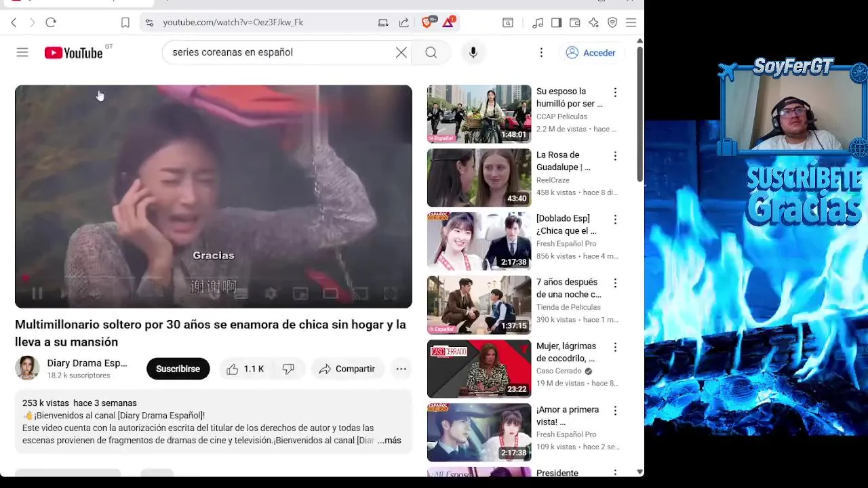Click '253 k vistas hace 3 semanas' text
Image resolution: width=868 pixels, height=488 pixels.
79,403
